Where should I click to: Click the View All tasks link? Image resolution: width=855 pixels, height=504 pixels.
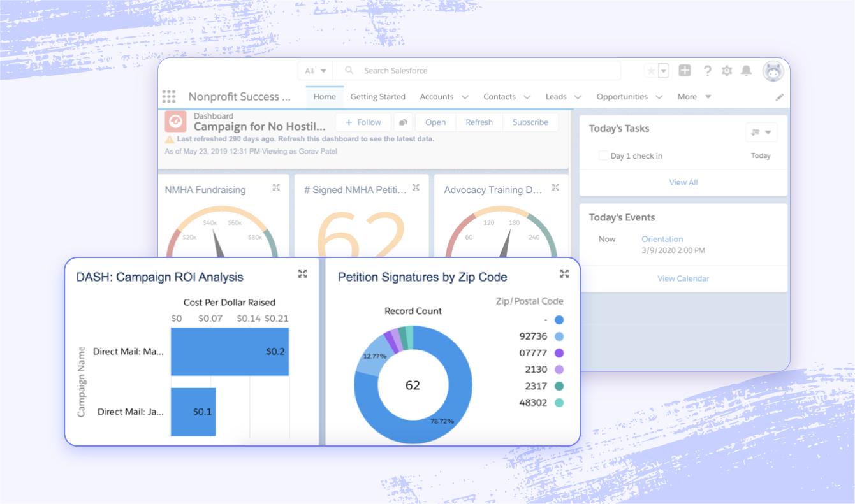click(683, 182)
